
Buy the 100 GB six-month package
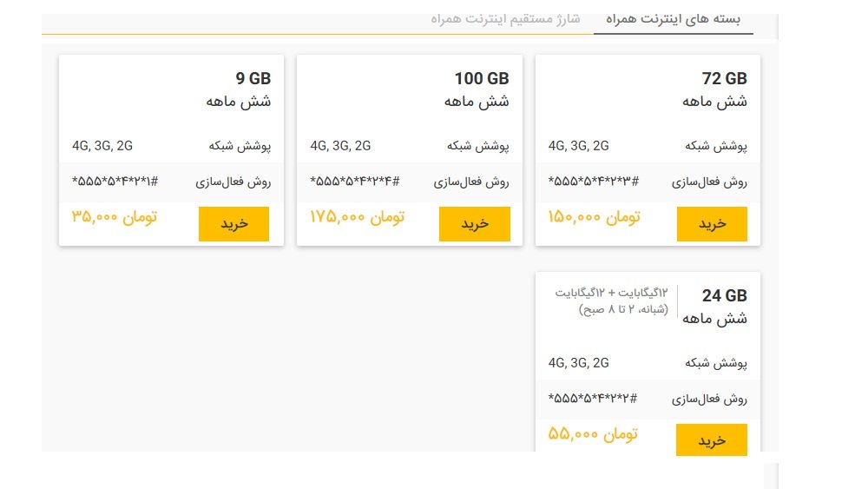474,224
